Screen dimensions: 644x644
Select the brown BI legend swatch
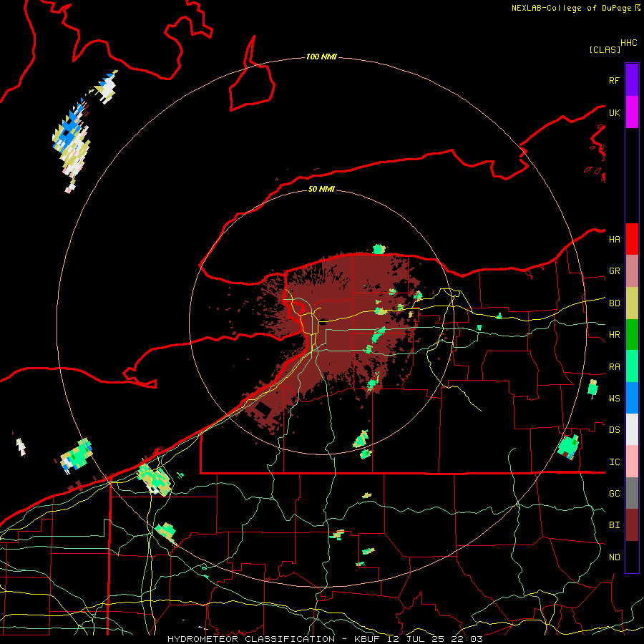[x=632, y=525]
